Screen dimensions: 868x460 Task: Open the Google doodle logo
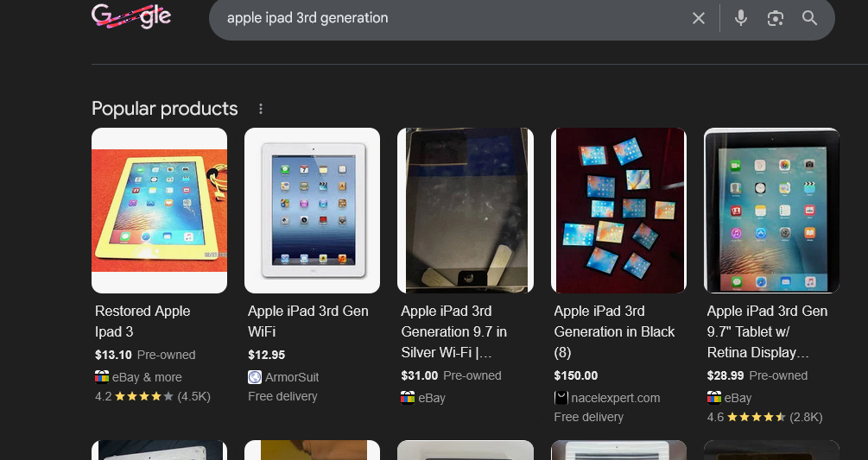coord(131,16)
